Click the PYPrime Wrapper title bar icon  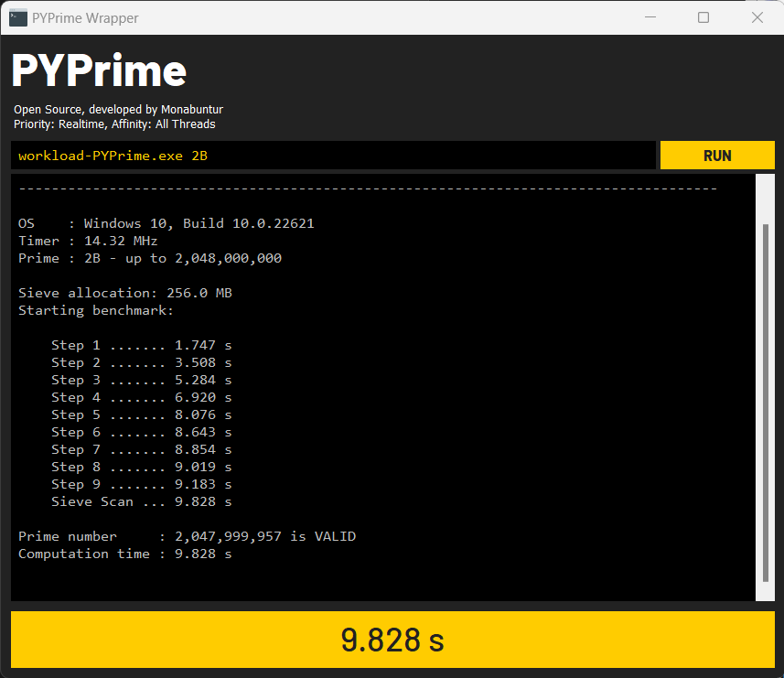18,18
